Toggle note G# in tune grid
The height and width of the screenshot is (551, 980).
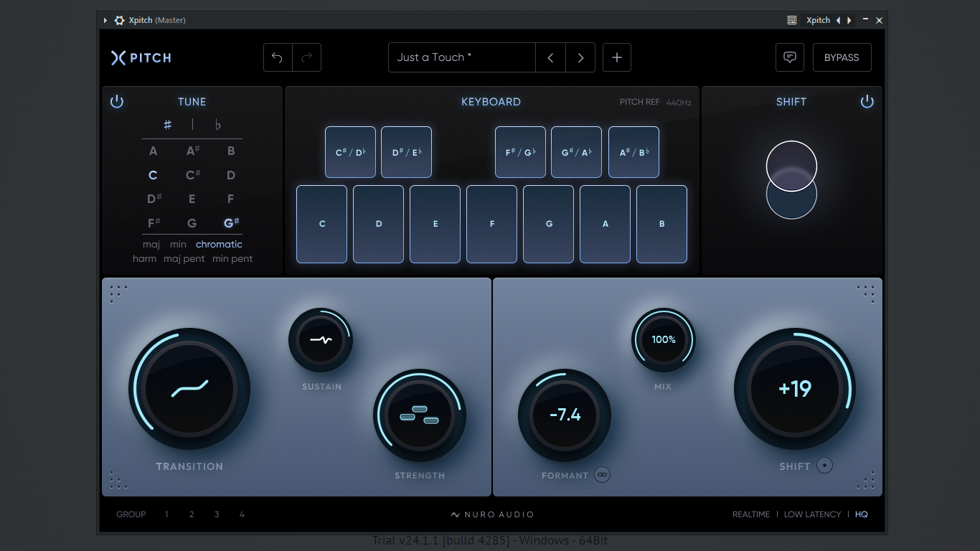231,222
